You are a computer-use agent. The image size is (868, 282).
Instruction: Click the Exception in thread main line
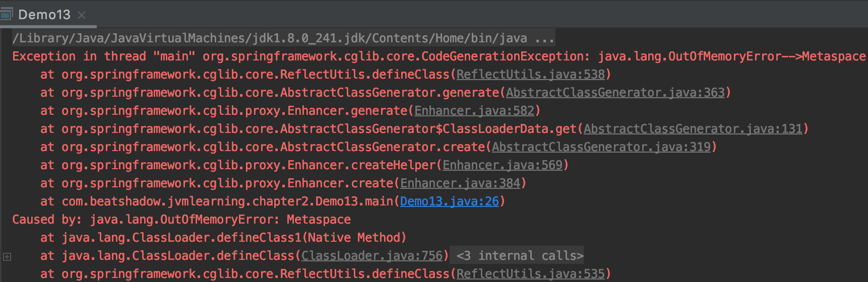tap(439, 56)
